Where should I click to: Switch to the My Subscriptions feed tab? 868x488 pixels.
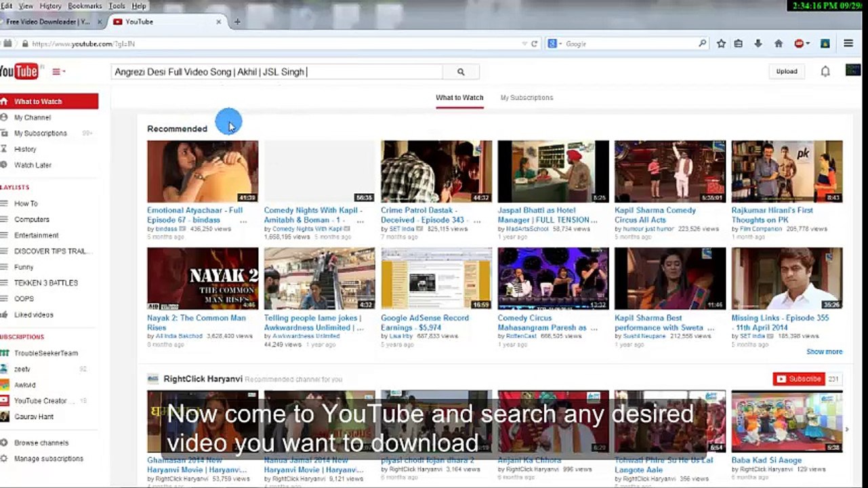click(x=526, y=98)
